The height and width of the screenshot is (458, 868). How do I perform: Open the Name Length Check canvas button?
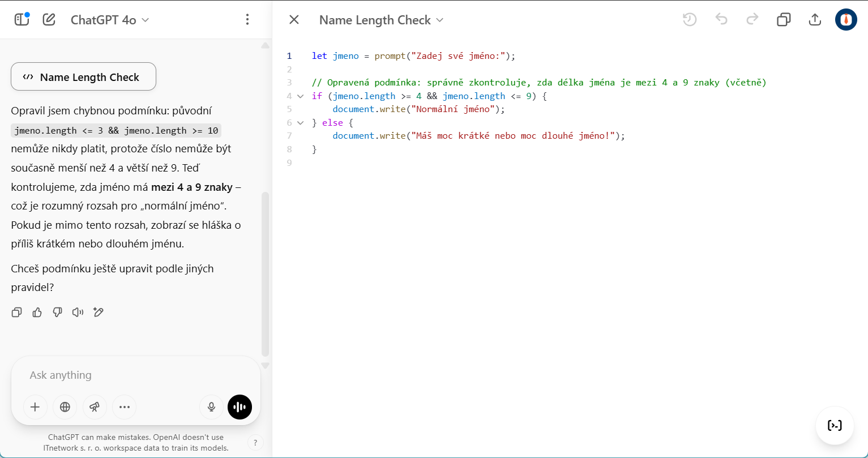point(83,77)
